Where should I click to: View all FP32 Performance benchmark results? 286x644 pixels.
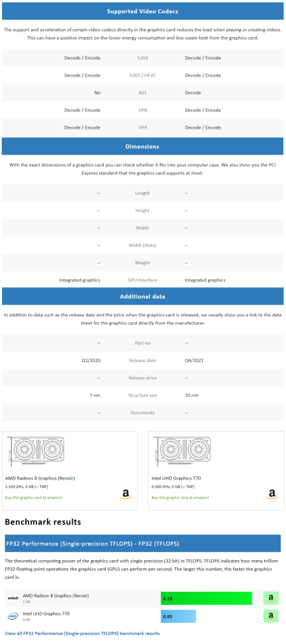(x=82, y=633)
